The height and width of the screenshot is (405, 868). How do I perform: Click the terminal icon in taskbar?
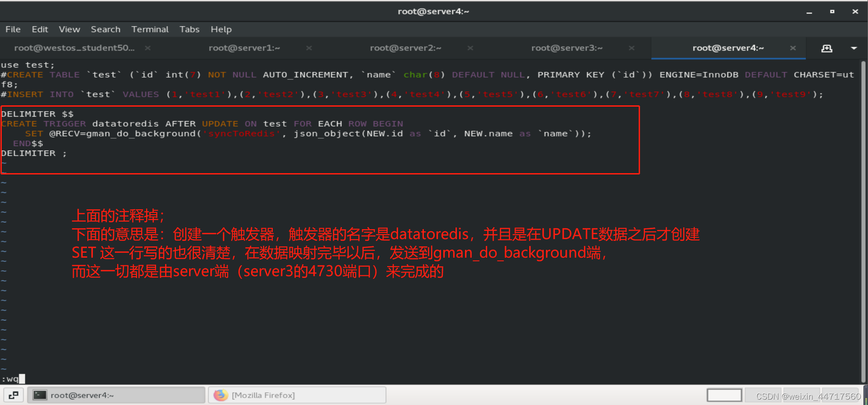tap(40, 395)
